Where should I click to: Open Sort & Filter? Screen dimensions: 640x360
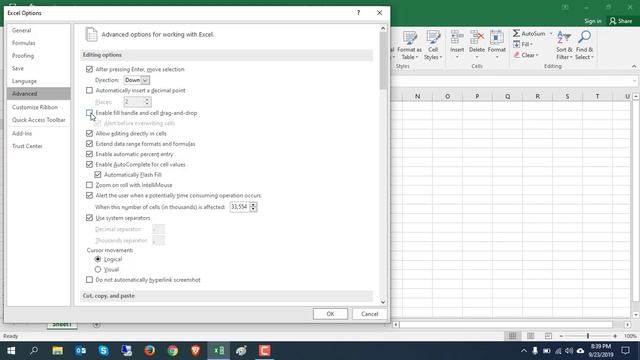click(x=564, y=45)
